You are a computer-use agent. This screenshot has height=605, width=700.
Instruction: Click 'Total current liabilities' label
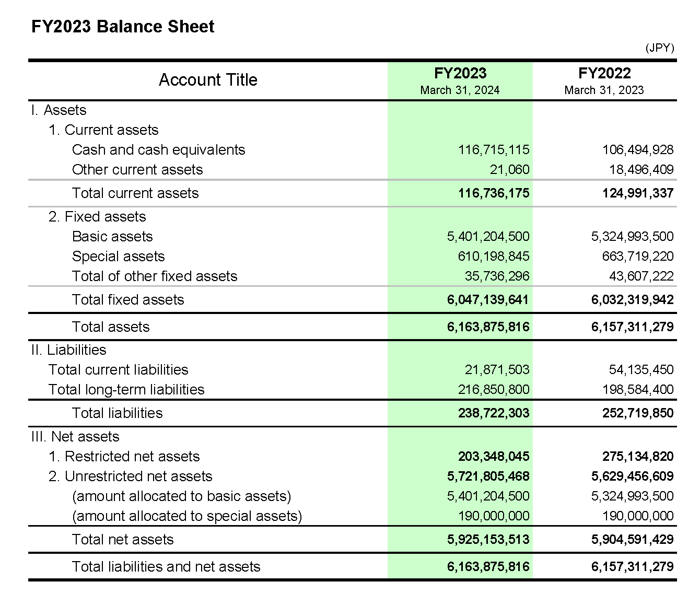[x=118, y=370]
